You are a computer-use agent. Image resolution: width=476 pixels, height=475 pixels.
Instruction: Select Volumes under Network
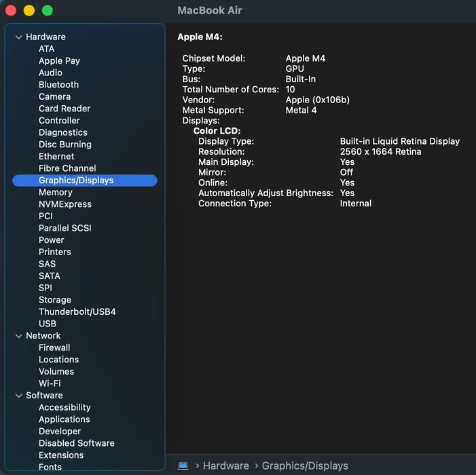[x=56, y=372]
